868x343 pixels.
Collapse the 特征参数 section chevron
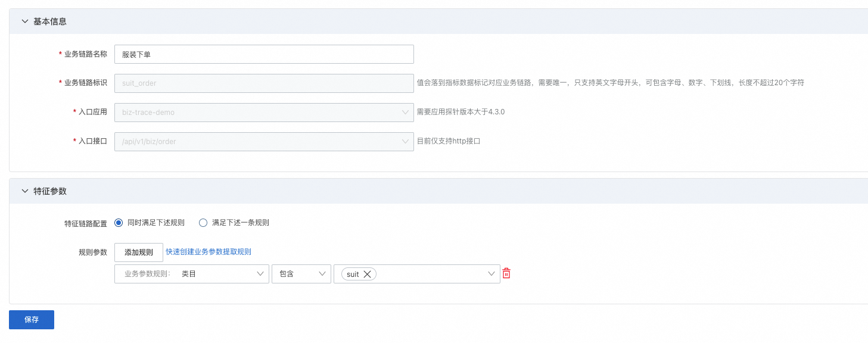25,191
